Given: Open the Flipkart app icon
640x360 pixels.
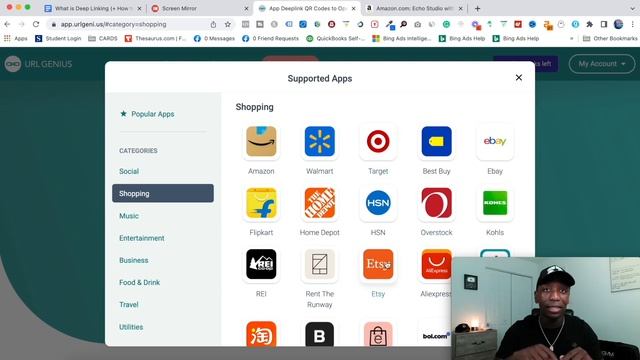Looking at the screenshot, I should tap(261, 203).
